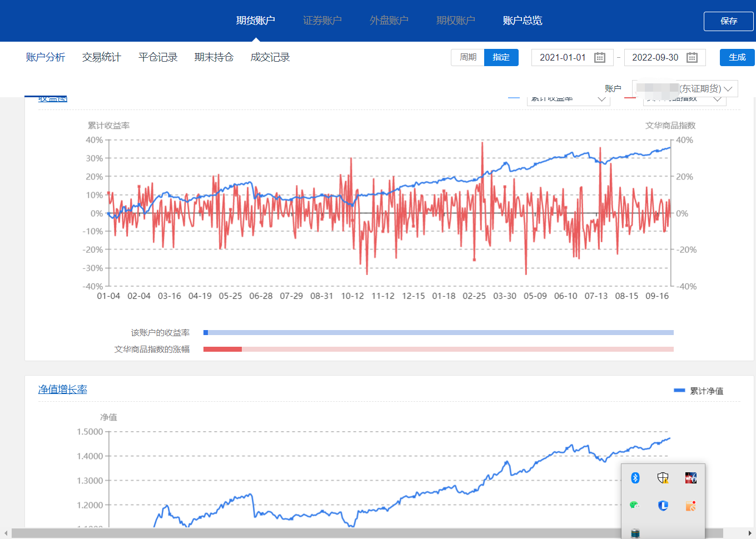The image size is (756, 539).
Task: Click the 09-16 x-axis date label
Action: [x=657, y=296]
